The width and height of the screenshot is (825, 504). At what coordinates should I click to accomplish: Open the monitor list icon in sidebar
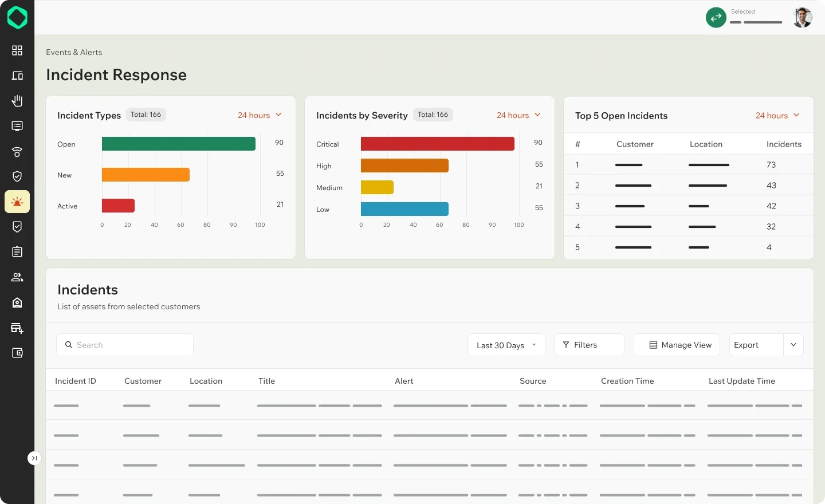tap(17, 126)
